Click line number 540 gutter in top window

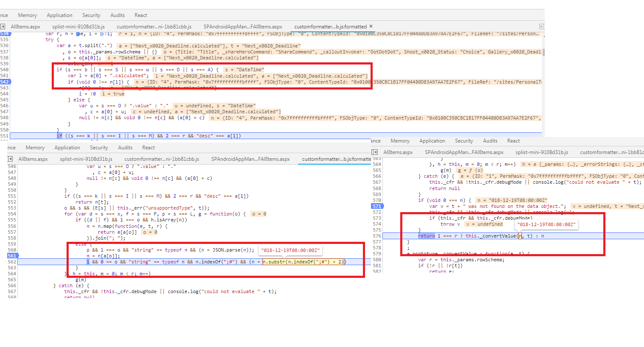(5, 70)
